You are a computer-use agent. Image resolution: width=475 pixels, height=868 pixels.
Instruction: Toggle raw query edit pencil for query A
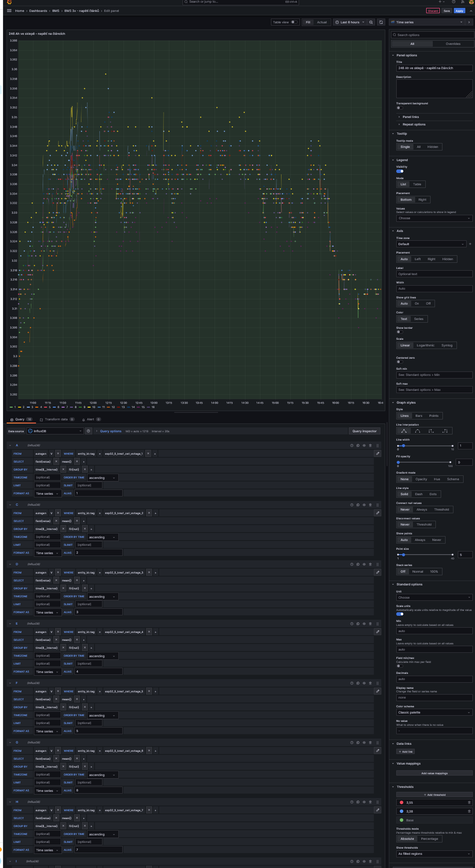[377, 453]
